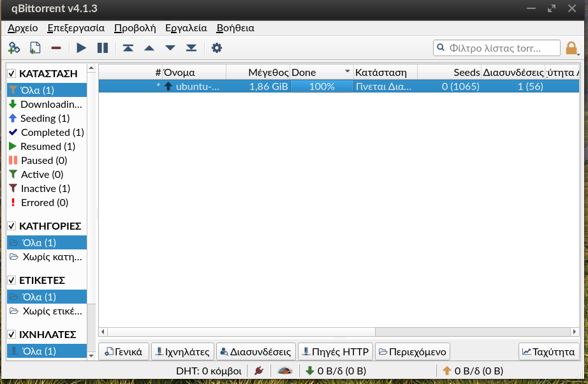Switch to the Διασυνδέσεις tab

click(x=256, y=351)
